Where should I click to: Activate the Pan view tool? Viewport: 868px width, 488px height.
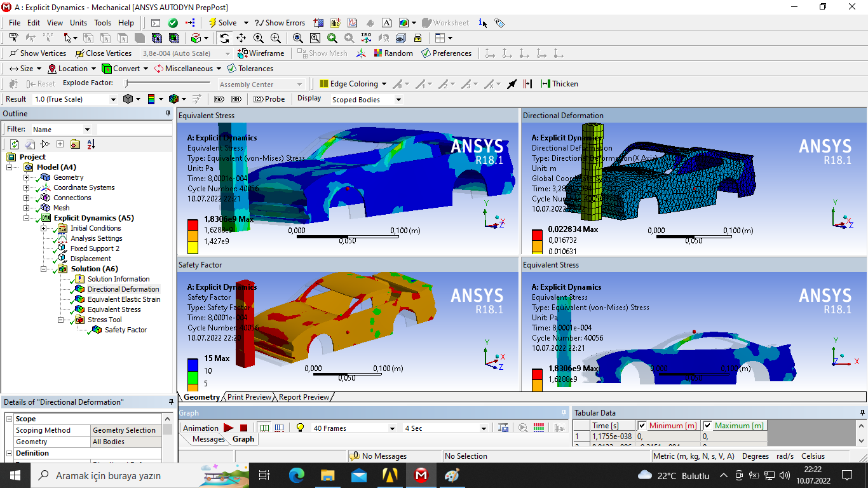click(241, 38)
